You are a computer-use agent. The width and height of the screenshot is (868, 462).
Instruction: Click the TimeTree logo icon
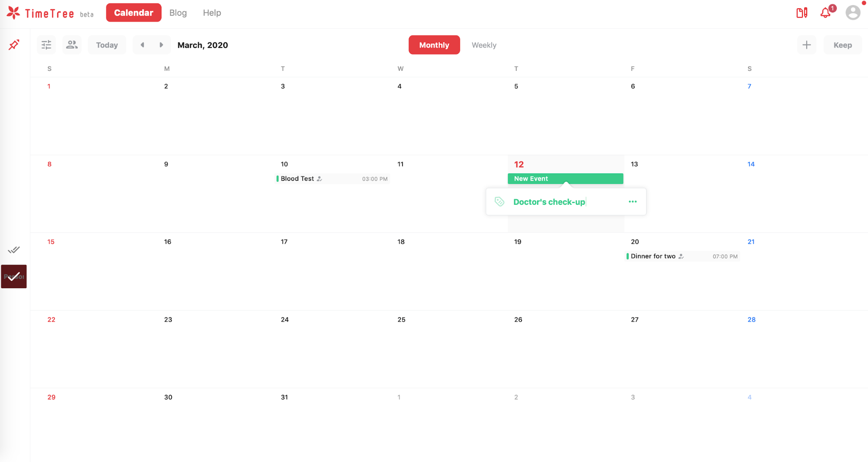[13, 13]
